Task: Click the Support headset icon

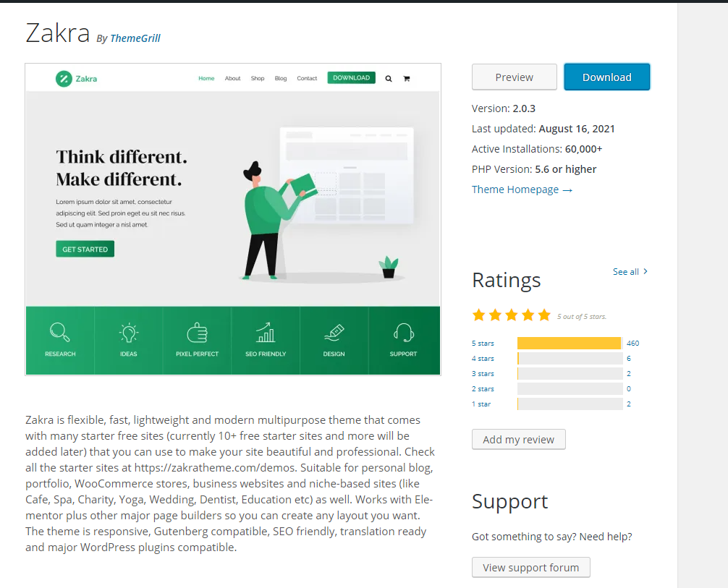Action: (x=404, y=332)
